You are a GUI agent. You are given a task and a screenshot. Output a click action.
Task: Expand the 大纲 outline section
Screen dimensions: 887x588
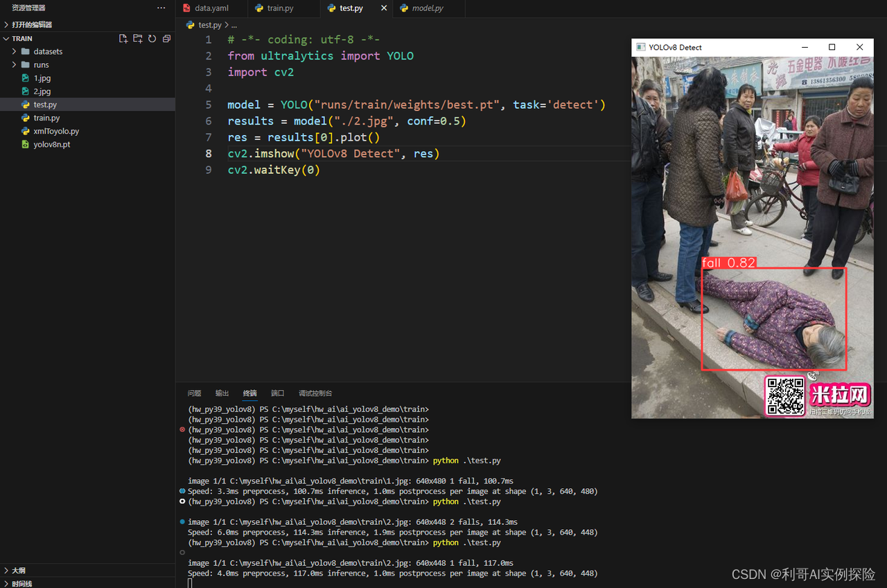point(6,571)
